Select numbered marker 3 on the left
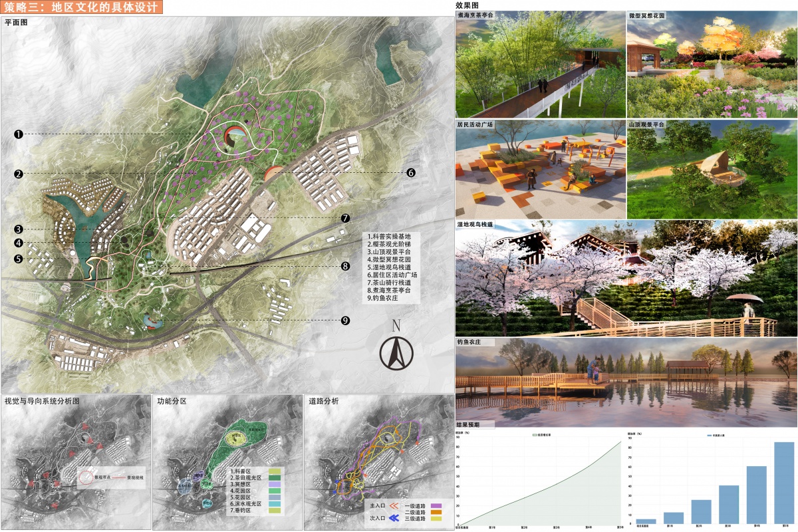The width and height of the screenshot is (798, 532). [x=19, y=229]
